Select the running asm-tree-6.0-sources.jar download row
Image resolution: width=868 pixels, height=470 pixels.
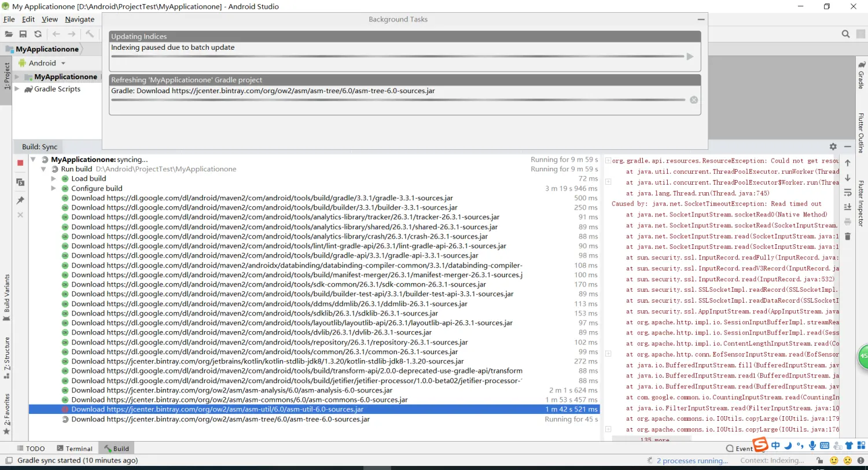click(x=314, y=419)
